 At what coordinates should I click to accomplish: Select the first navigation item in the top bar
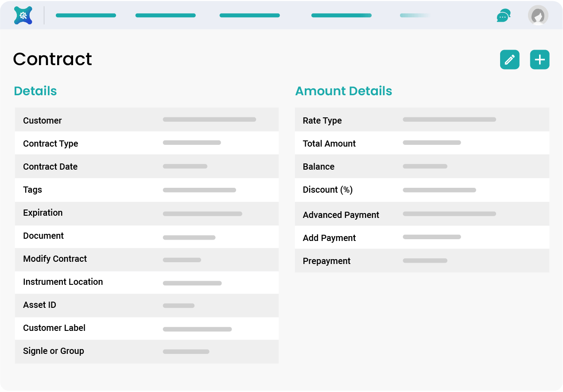point(86,15)
